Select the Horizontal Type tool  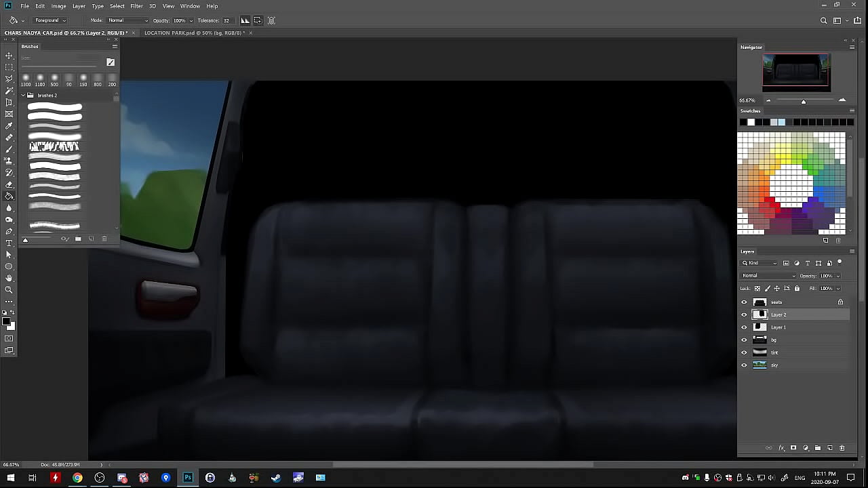[x=9, y=243]
